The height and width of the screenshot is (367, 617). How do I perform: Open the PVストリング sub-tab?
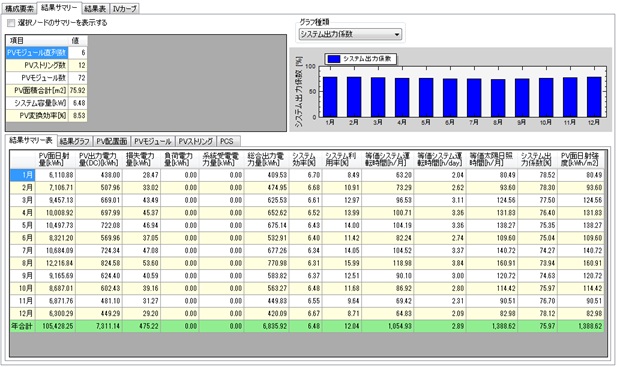pos(196,141)
